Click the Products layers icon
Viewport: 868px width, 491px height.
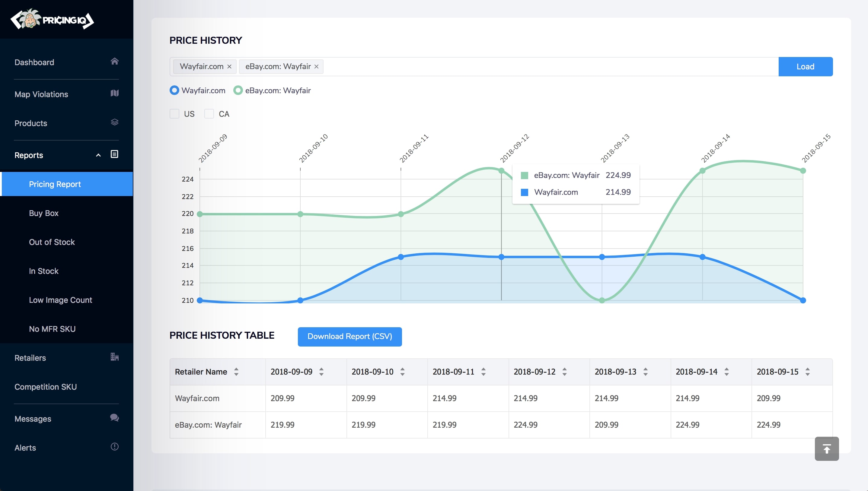(x=114, y=122)
